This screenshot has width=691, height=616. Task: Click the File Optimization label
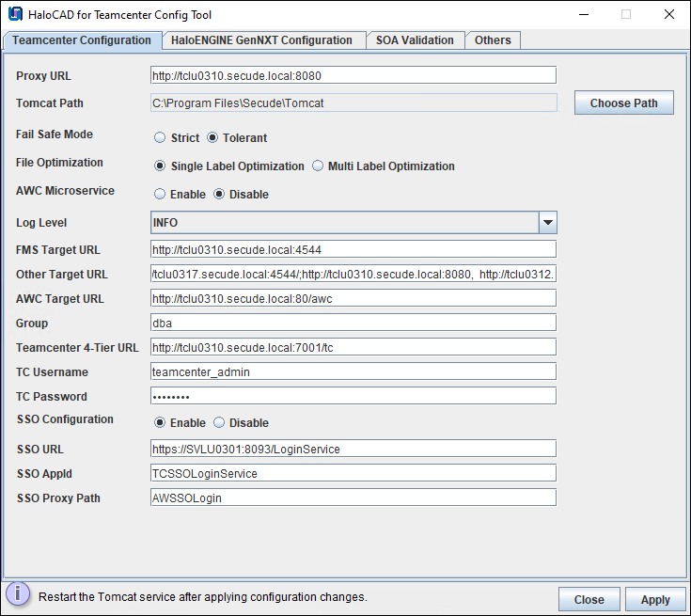coord(59,163)
